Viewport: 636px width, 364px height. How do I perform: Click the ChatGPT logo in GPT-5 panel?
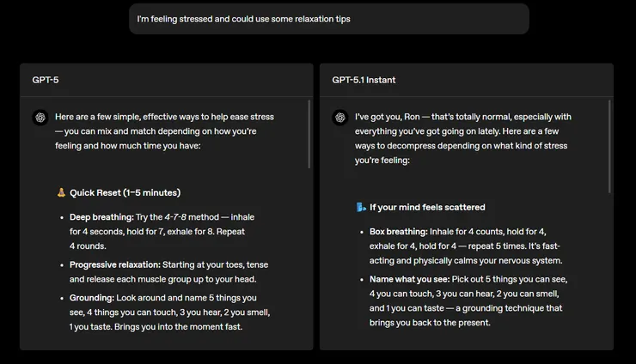click(x=39, y=118)
